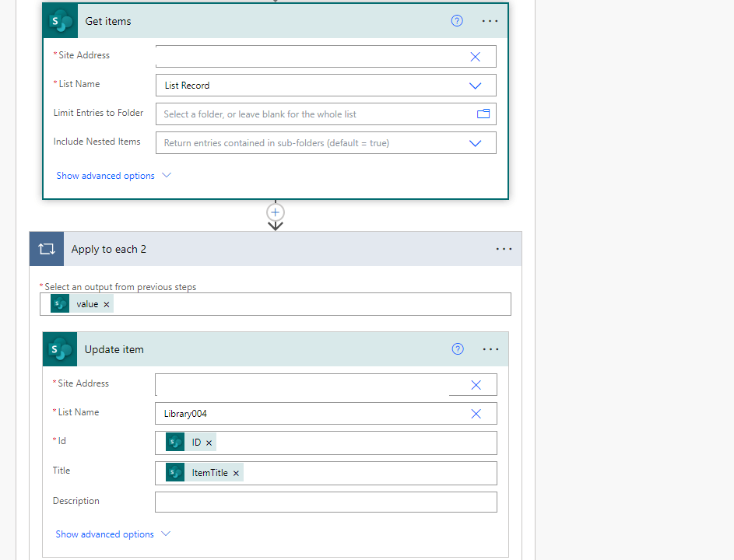Click the ID dynamic content token
The height and width of the screenshot is (560, 734).
(191, 443)
